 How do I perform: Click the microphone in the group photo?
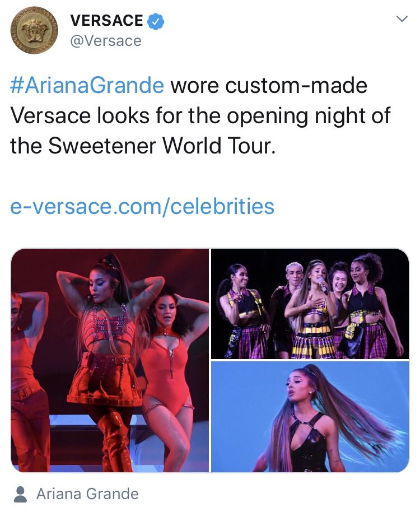coord(323,286)
